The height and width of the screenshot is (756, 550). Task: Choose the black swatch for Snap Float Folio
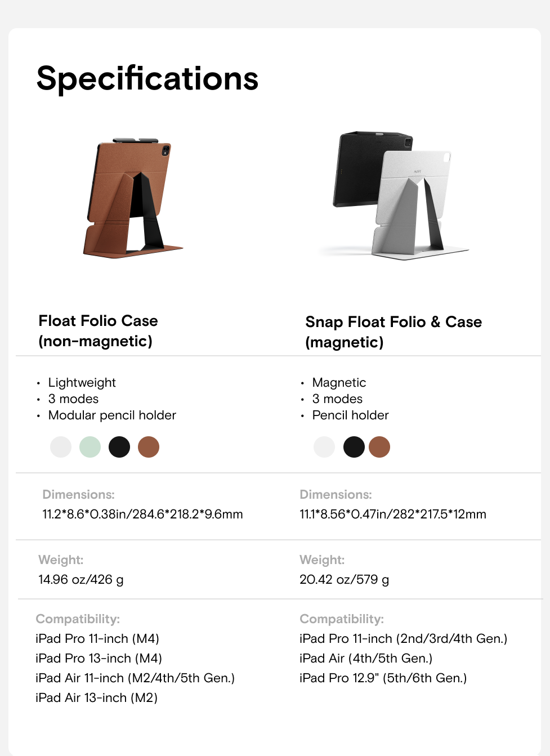[x=354, y=447]
